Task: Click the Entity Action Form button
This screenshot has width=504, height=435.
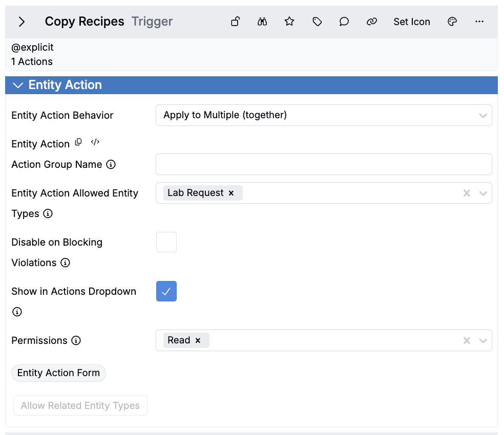Action: coord(58,373)
